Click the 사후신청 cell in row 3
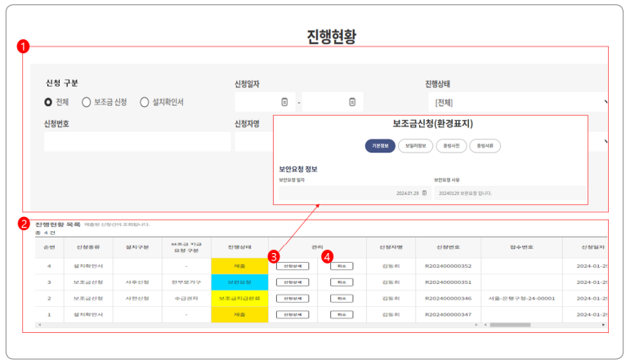The image size is (630, 364). tap(137, 282)
